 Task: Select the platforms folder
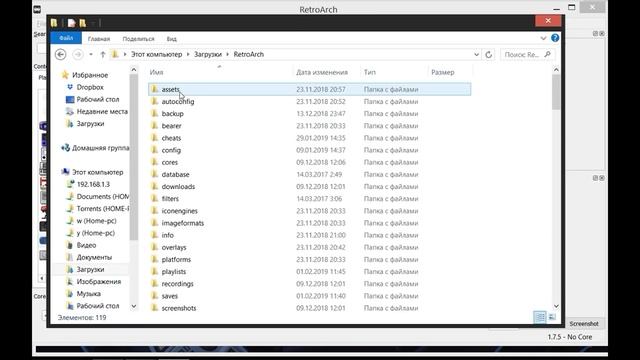(176, 260)
